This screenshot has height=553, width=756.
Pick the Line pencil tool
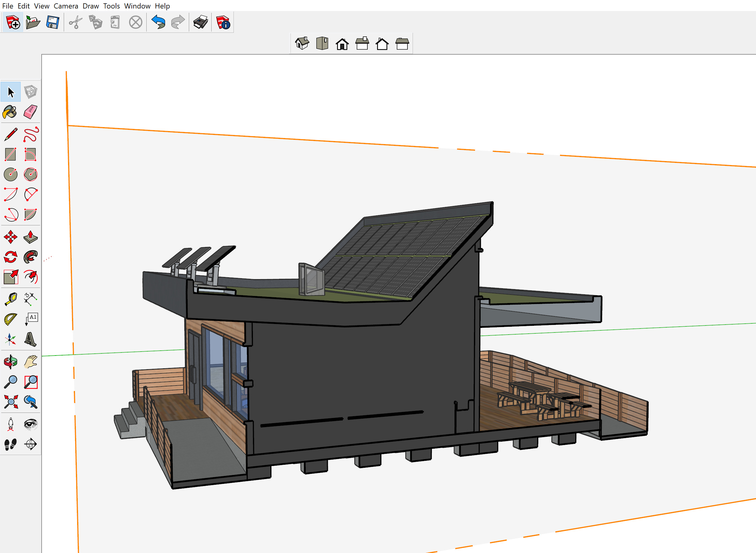10,135
